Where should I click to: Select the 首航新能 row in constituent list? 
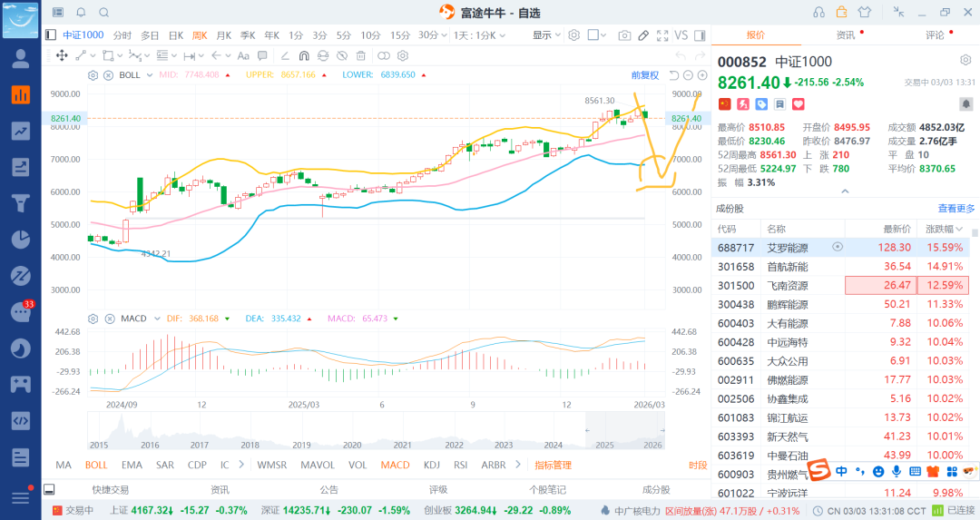[788, 266]
